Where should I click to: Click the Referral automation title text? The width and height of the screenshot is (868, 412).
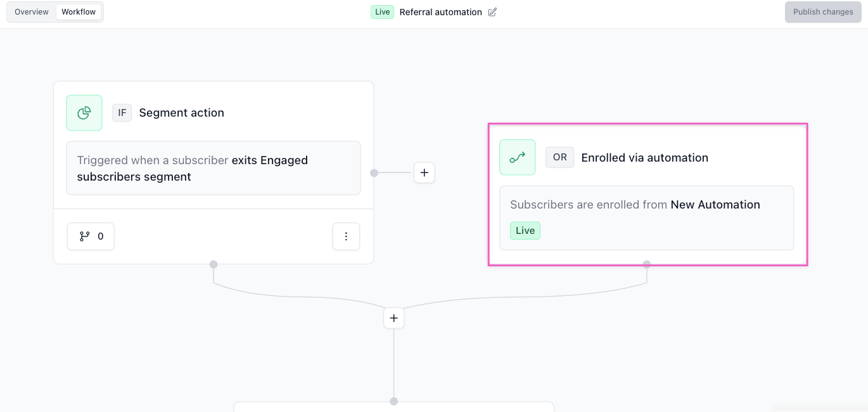coord(440,12)
